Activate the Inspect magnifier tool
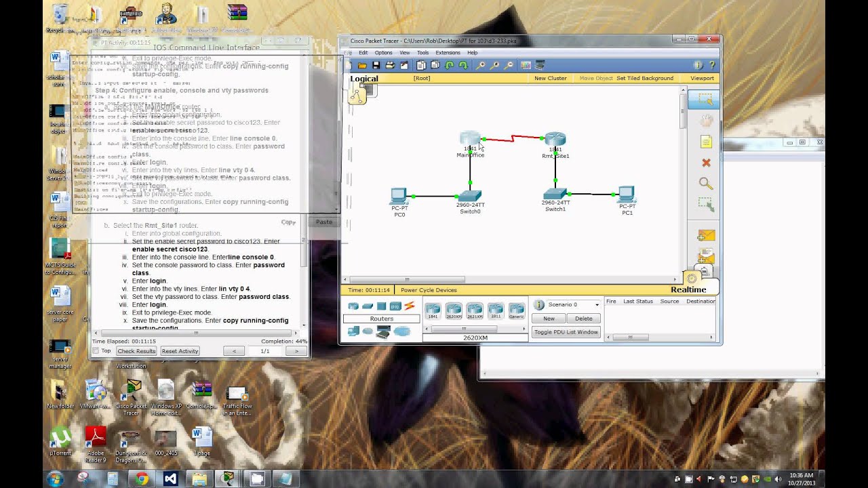 [x=705, y=184]
